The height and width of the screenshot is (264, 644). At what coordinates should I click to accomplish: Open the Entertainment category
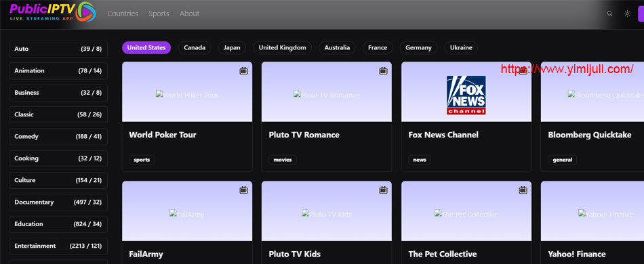tap(58, 246)
